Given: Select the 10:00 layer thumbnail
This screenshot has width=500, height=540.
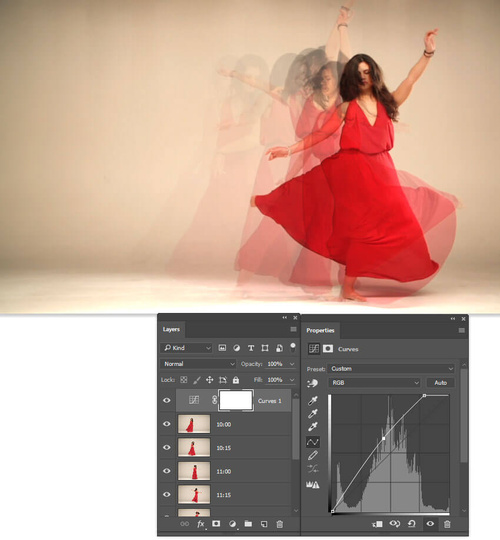Looking at the screenshot, I should (x=194, y=424).
